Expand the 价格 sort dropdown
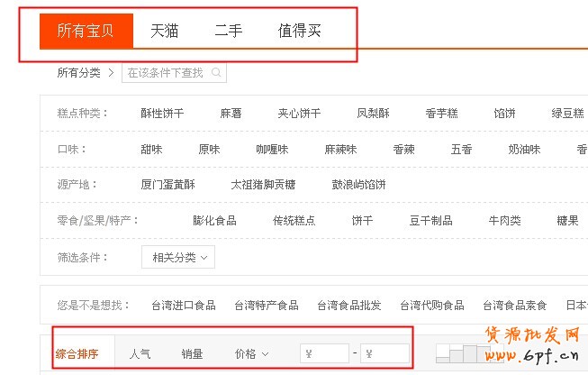The height and width of the screenshot is (375, 588). (x=252, y=354)
